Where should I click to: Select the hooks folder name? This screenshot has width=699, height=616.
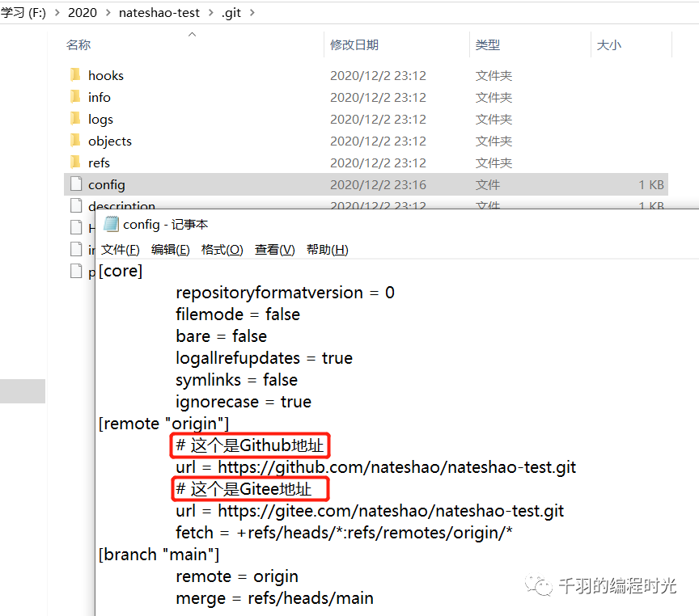tap(106, 75)
